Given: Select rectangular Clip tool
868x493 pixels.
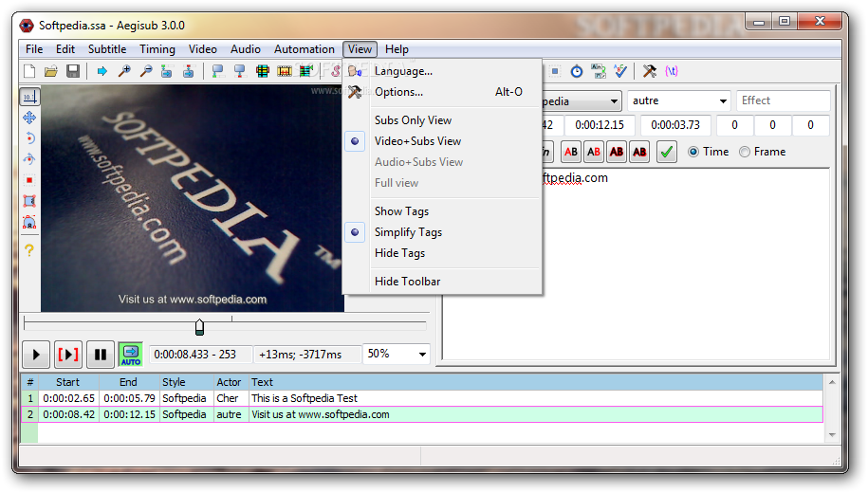Looking at the screenshot, I should pyautogui.click(x=29, y=201).
